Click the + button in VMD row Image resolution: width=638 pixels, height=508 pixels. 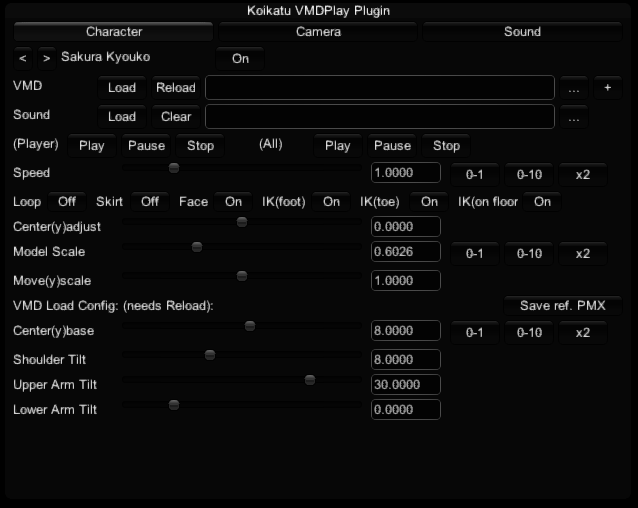[607, 87]
